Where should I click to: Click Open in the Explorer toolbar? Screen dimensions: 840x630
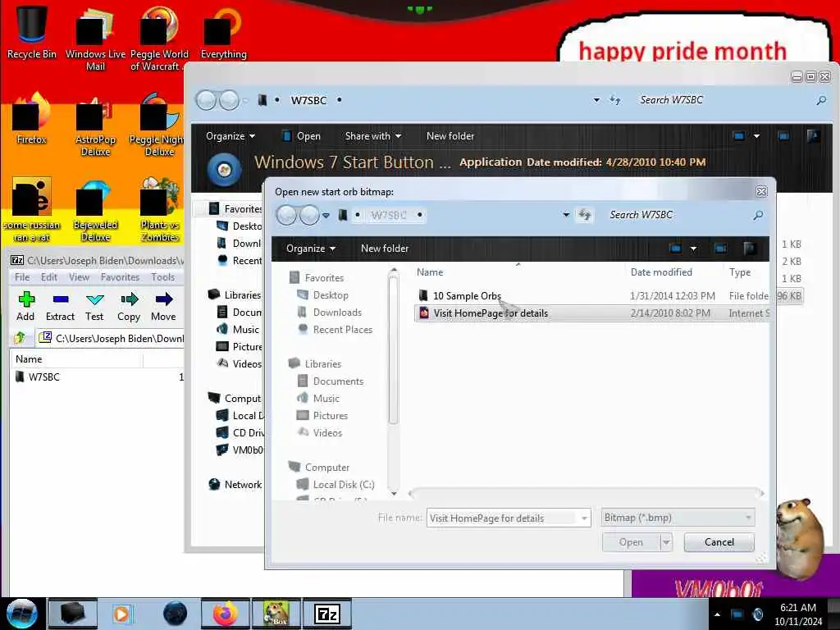pyautogui.click(x=302, y=136)
